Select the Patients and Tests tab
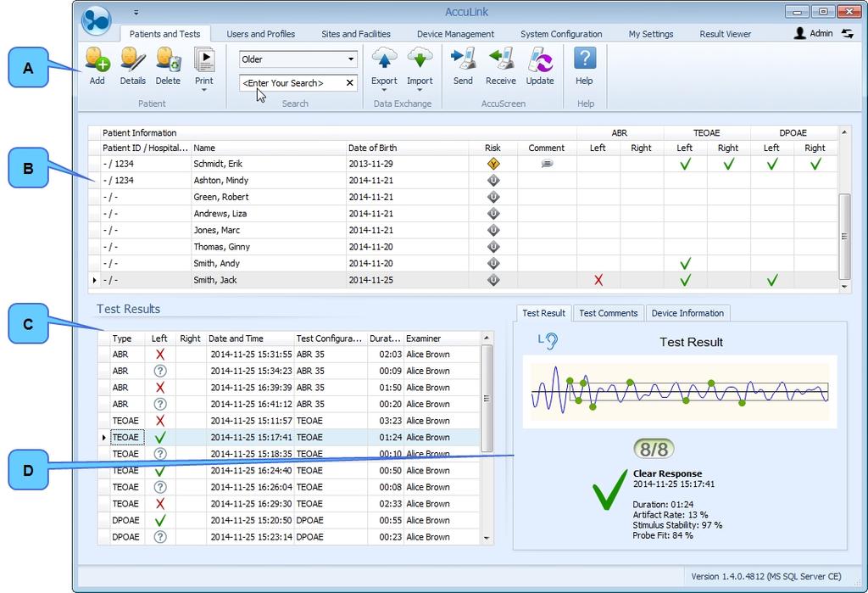Image resolution: width=868 pixels, height=593 pixels. pyautogui.click(x=165, y=34)
